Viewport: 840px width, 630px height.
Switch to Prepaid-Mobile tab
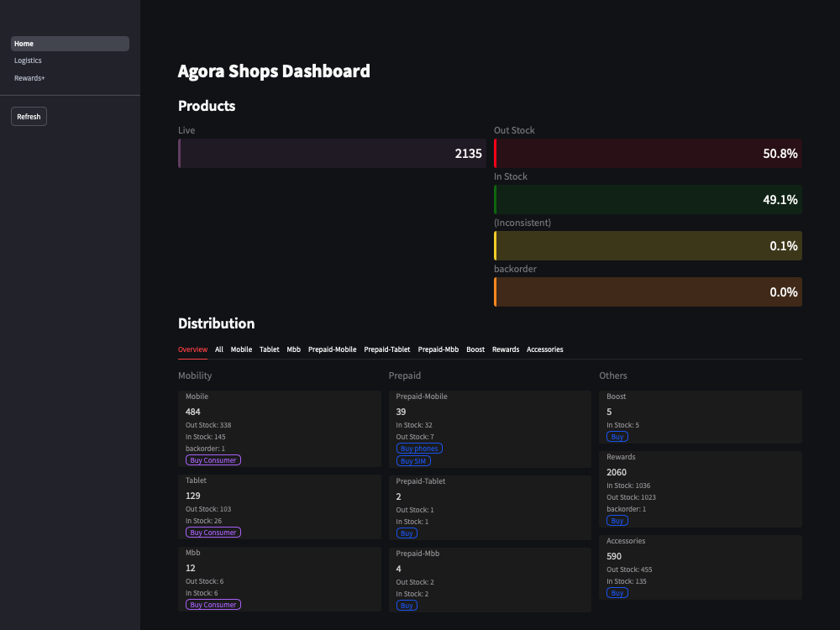coord(332,349)
